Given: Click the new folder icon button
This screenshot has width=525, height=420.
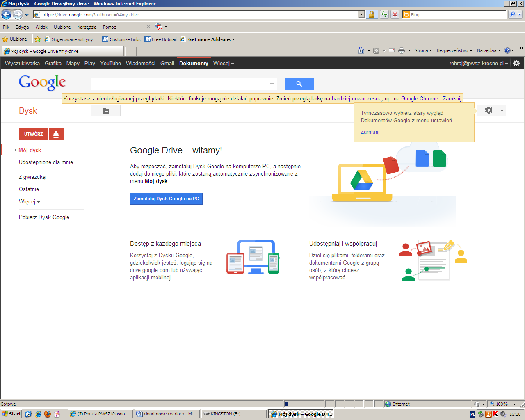Looking at the screenshot, I should coord(106,111).
